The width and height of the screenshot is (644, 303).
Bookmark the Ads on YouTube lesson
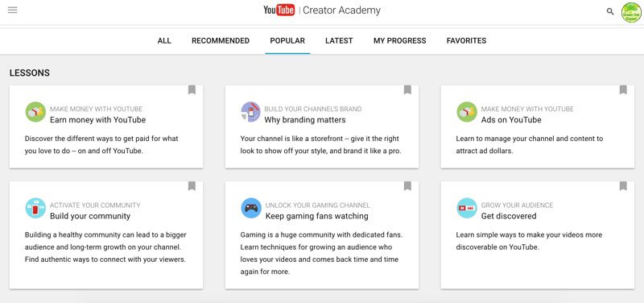(623, 89)
